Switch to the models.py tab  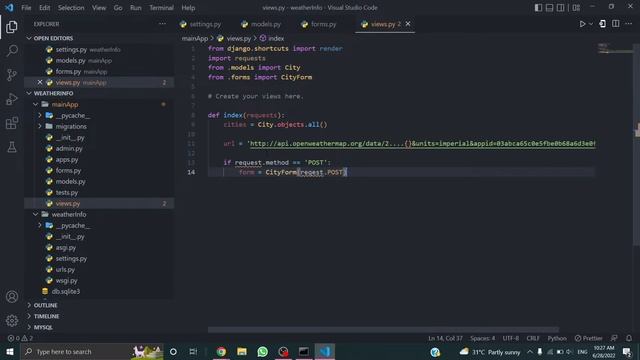261,24
